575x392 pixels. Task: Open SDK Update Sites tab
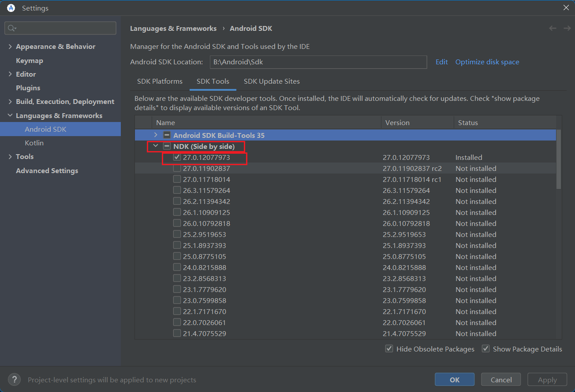click(x=272, y=81)
